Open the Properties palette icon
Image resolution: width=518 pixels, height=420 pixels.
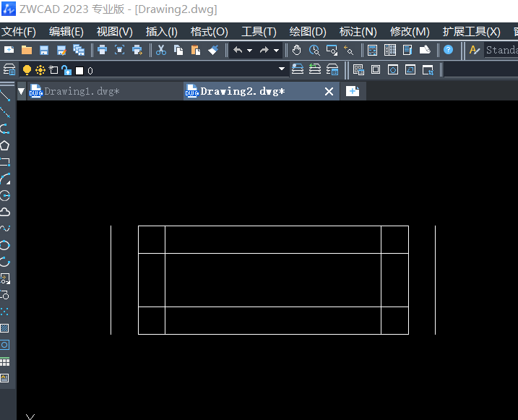coord(372,50)
